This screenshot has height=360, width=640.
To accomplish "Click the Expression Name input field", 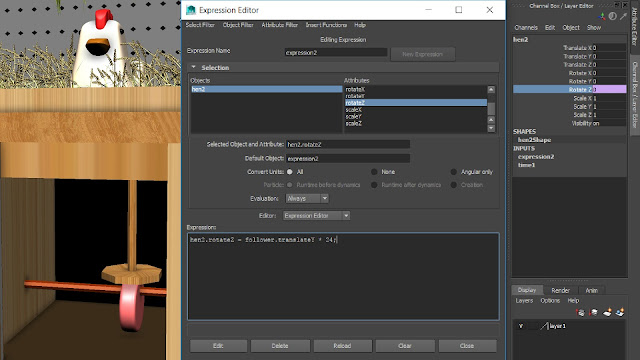I will tap(336, 53).
